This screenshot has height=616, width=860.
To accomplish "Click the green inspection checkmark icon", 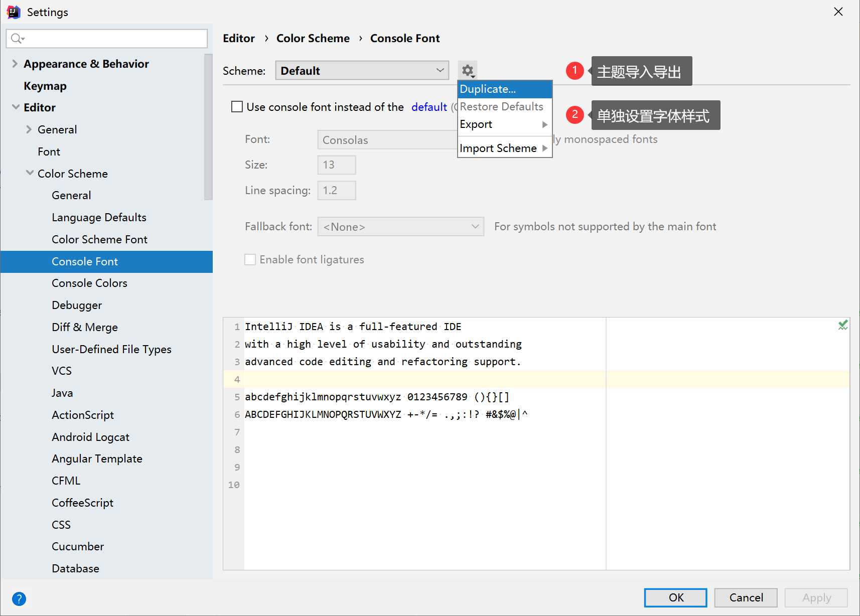I will pyautogui.click(x=843, y=325).
